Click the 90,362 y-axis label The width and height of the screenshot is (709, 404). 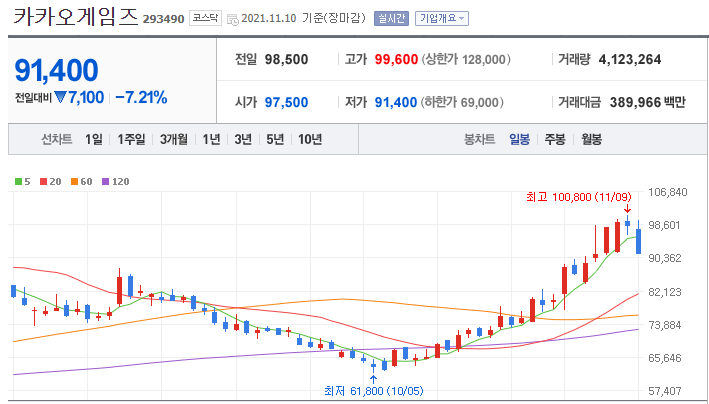tap(664, 258)
